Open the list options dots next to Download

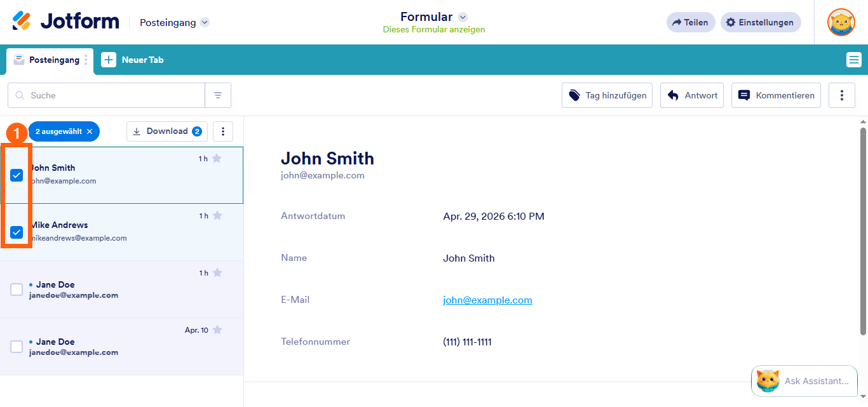click(x=223, y=131)
